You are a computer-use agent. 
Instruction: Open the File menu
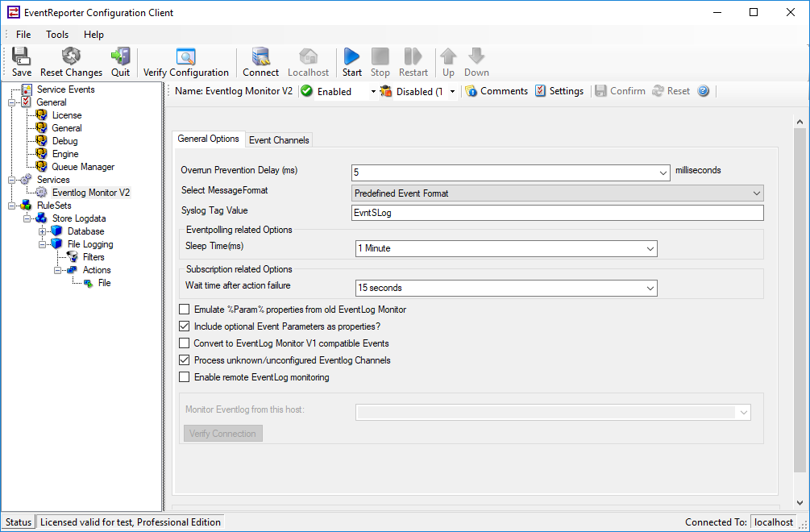[x=23, y=35]
